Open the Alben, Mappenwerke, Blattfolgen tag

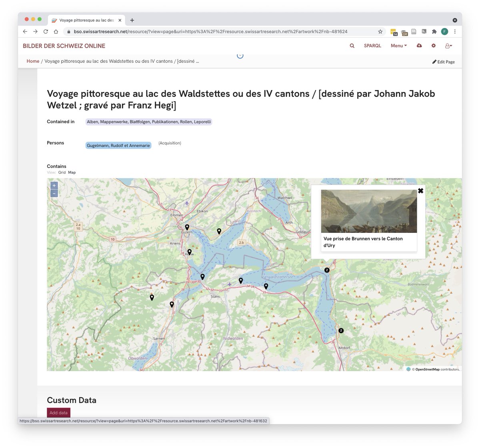click(x=149, y=122)
